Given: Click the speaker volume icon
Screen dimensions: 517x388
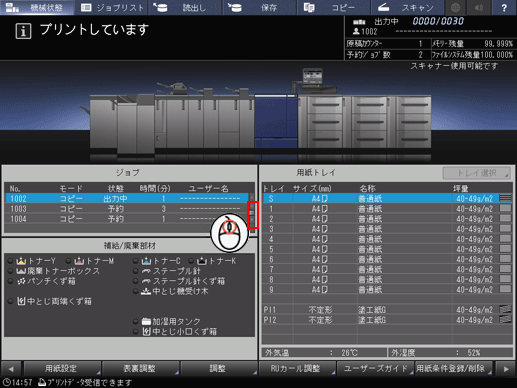Looking at the screenshot, I should coord(479,7).
